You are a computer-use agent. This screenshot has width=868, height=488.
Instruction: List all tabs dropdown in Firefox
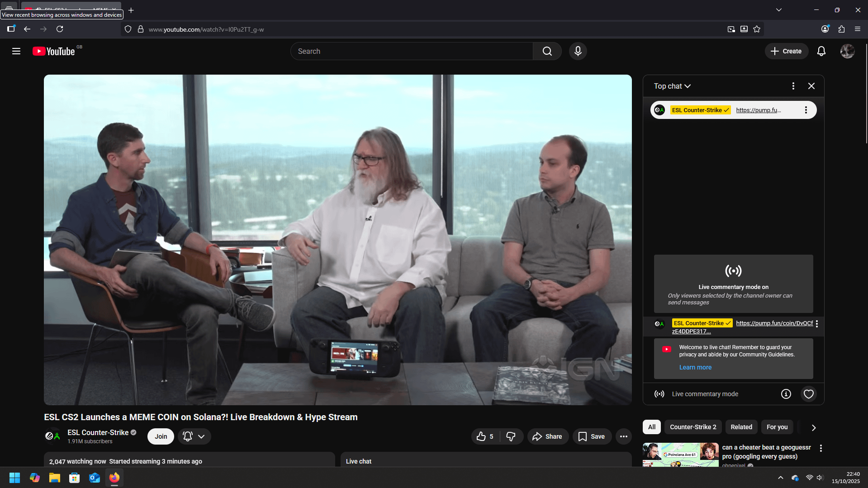pyautogui.click(x=779, y=10)
